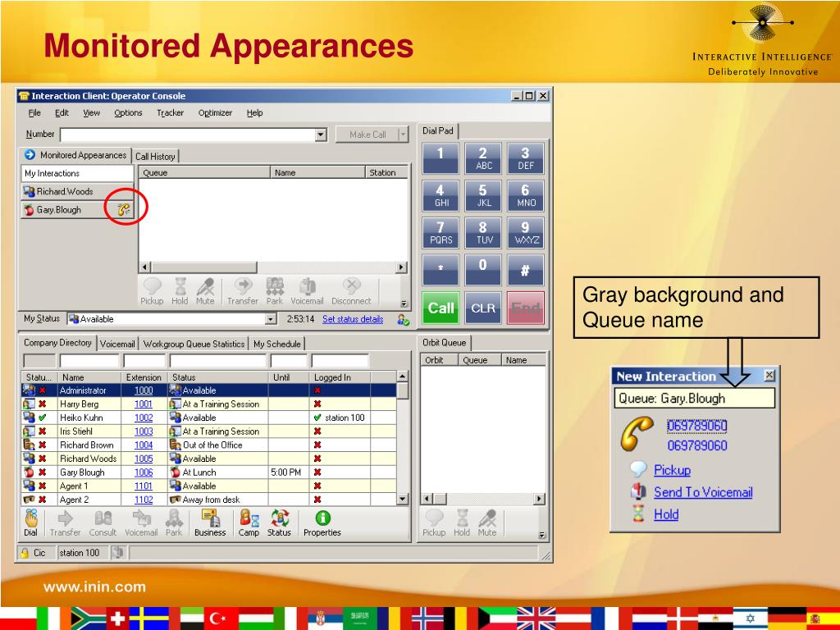Viewport: 840px width, 630px height.
Task: Click the Send To Voicemail link
Action: coord(703,492)
